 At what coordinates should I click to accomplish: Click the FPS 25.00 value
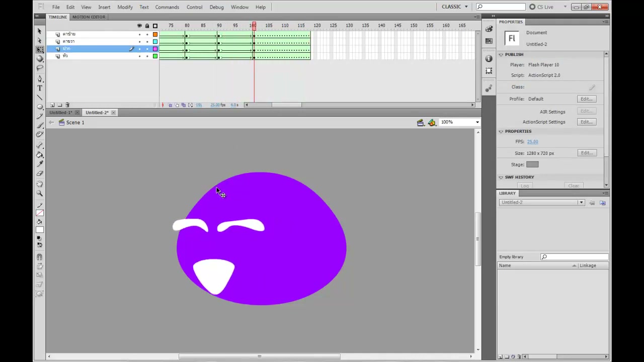(532, 142)
